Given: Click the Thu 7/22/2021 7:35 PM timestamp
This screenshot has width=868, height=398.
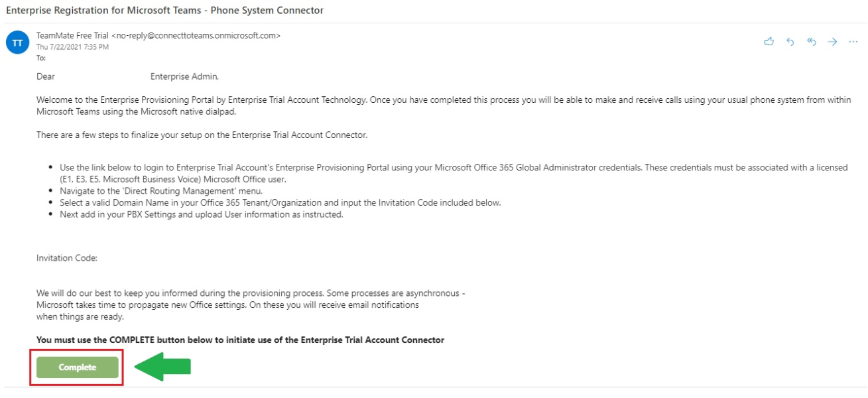Looking at the screenshot, I should coord(72,47).
